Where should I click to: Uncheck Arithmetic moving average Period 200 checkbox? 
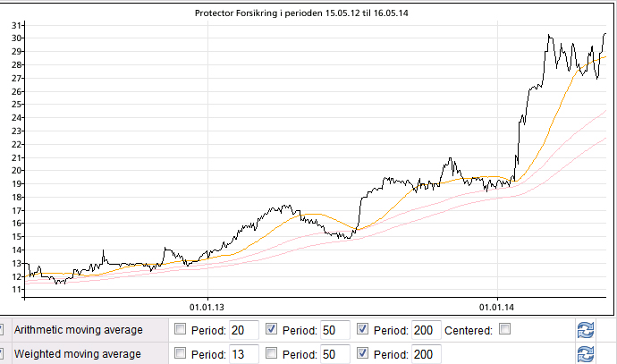(363, 330)
